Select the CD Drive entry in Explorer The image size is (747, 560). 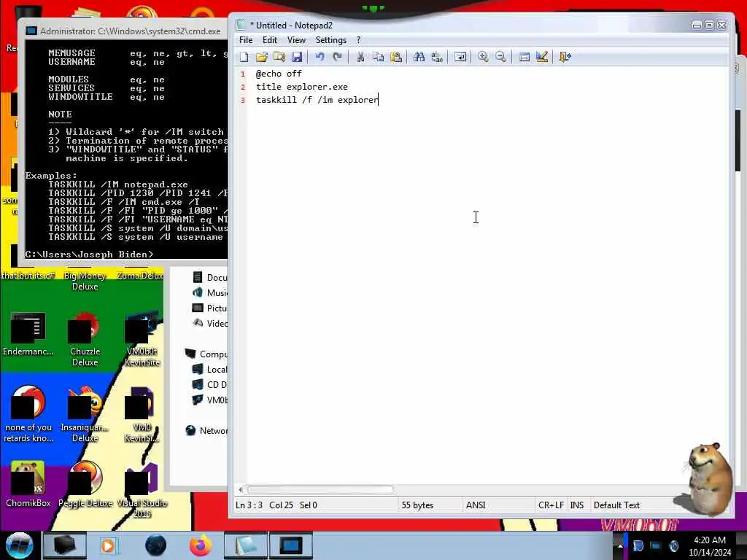[x=210, y=384]
